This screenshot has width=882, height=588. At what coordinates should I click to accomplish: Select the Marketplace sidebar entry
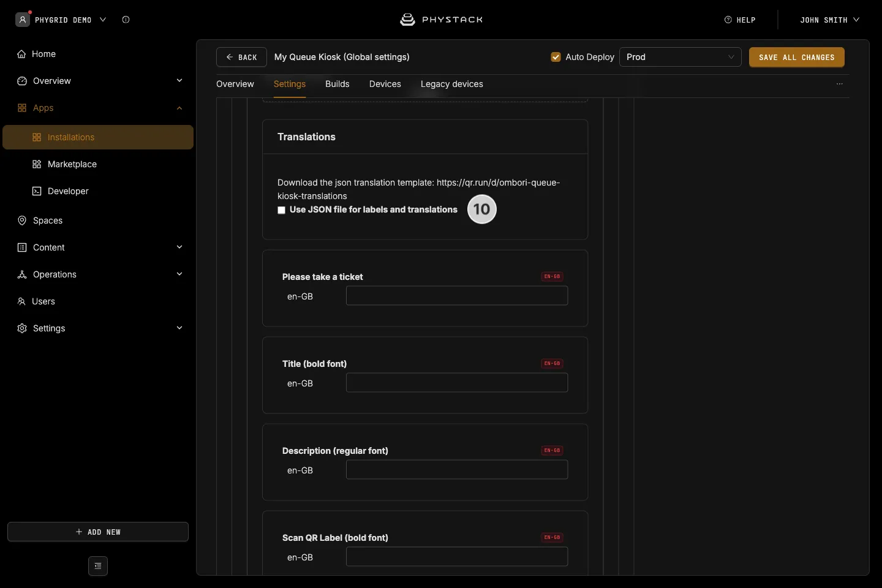tap(98, 164)
